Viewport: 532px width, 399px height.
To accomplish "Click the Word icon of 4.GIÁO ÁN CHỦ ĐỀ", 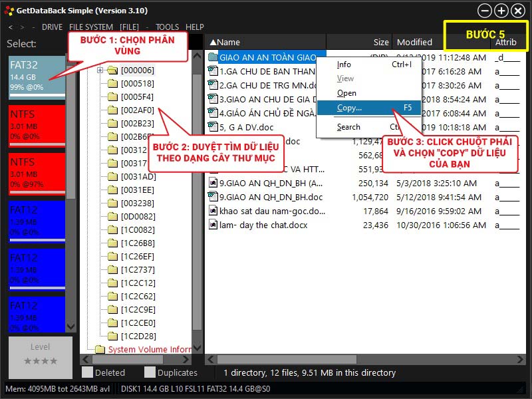I will [x=213, y=112].
